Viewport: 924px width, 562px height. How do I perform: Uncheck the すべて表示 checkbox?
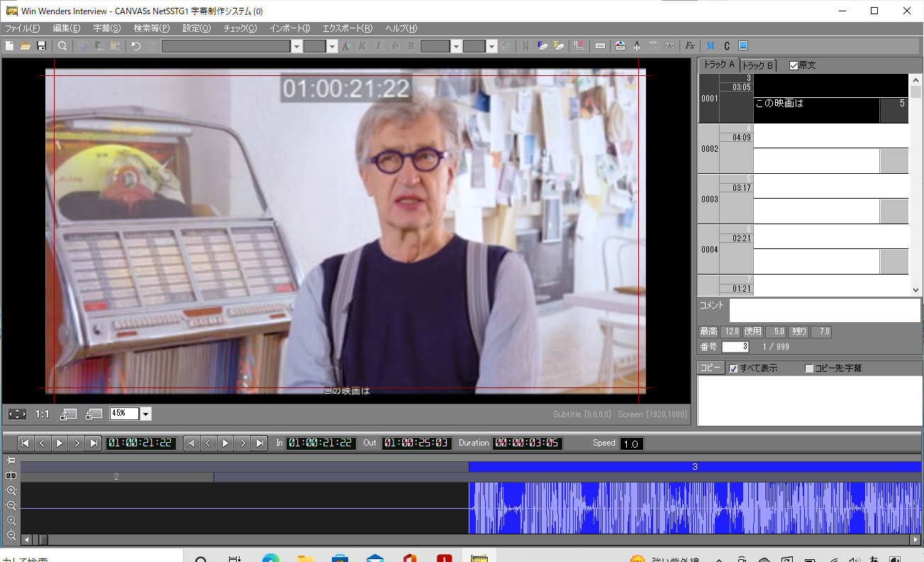tap(733, 368)
